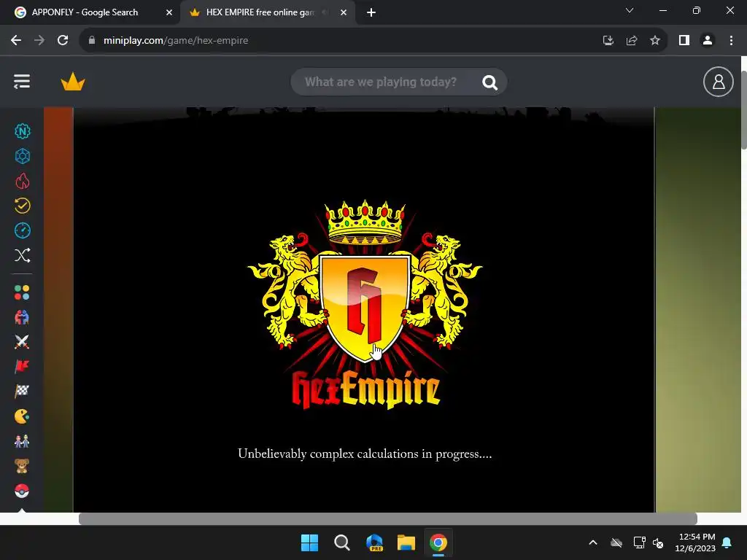
Task: Click the shuffle random game icon
Action: 23,255
